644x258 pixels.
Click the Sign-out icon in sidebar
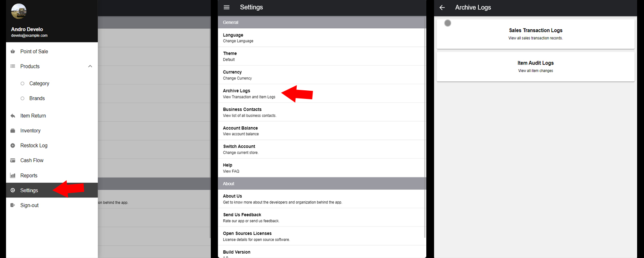[x=13, y=206]
